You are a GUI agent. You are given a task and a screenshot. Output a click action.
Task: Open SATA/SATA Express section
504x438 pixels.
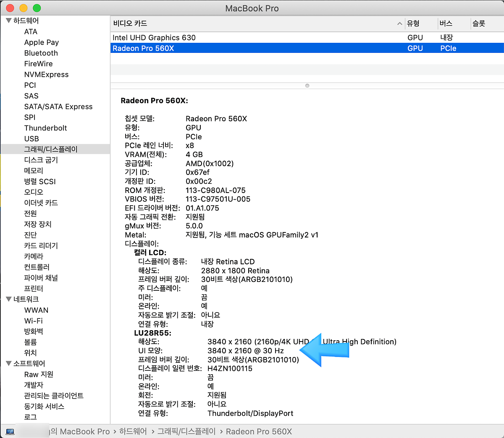click(58, 107)
